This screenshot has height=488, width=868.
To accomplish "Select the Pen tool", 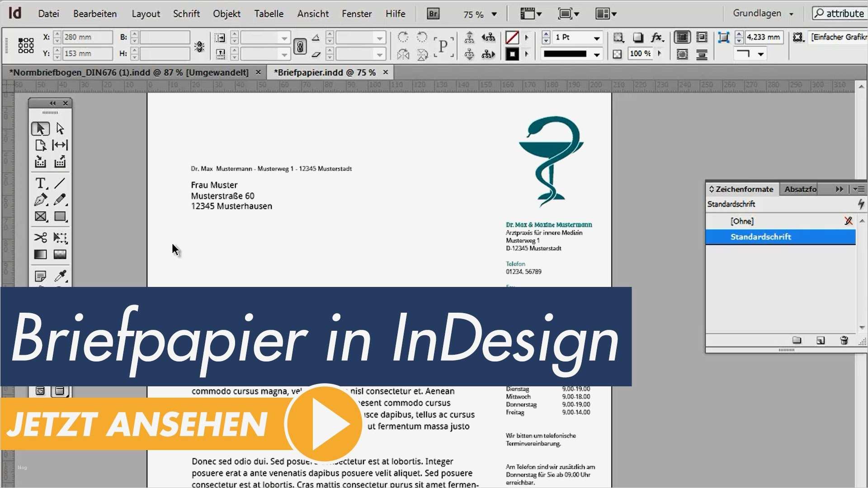I will coord(41,200).
